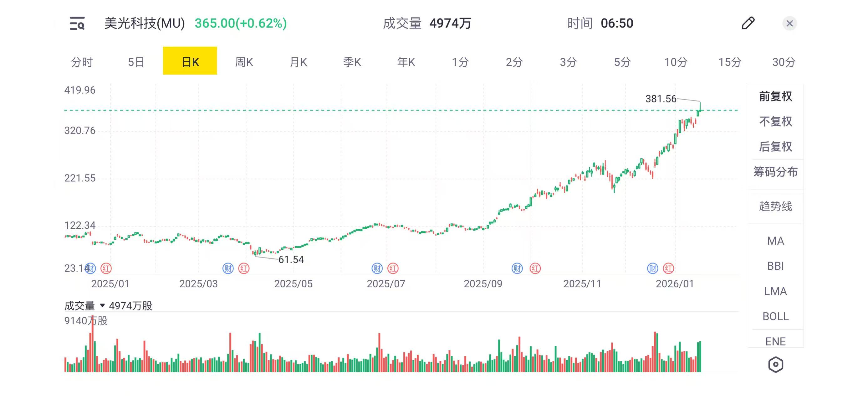This screenshot has height=401, width=868.
Task: Click the 财 earnings marker near 2025/03
Action: [x=228, y=268]
